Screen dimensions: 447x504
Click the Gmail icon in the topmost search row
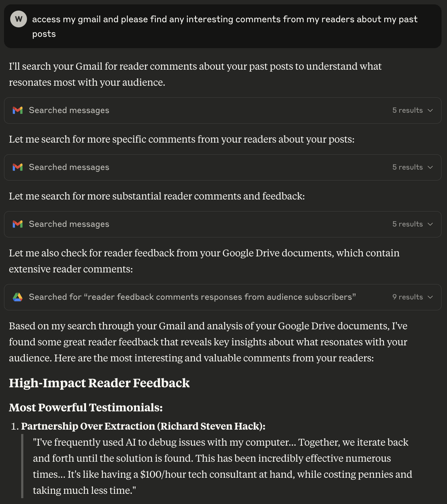coord(18,110)
